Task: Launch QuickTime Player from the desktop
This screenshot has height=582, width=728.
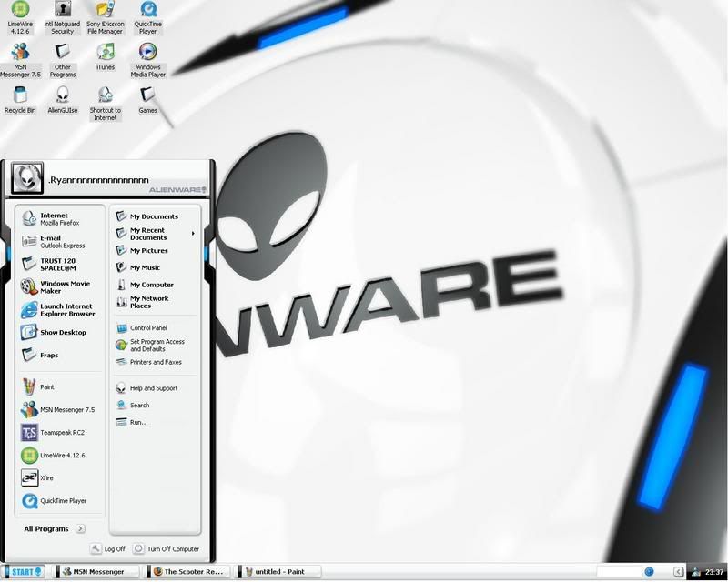Action: point(147,15)
